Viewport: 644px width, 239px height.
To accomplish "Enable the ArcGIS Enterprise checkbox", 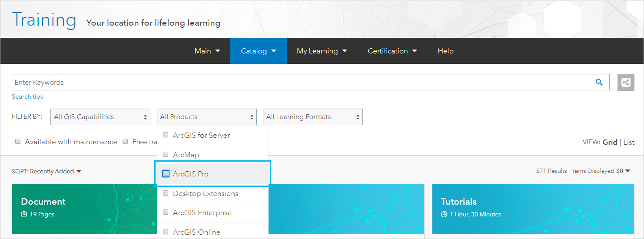I will pyautogui.click(x=166, y=212).
